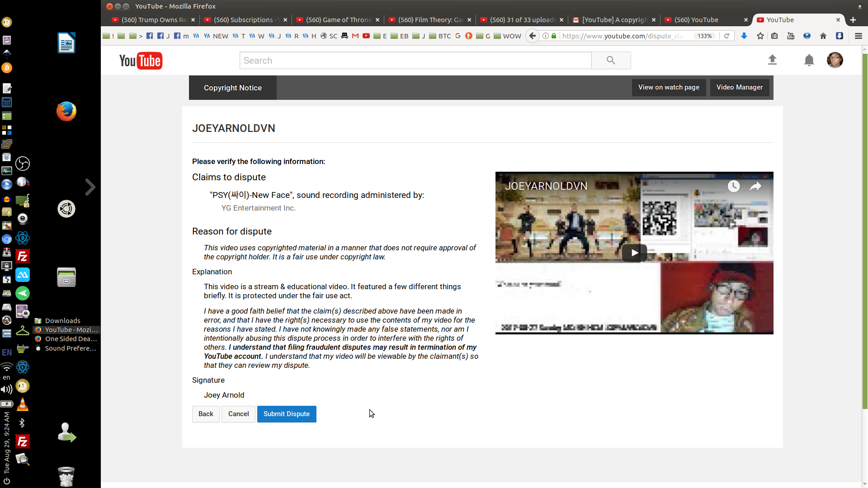Open the Firefox hamburger menu
Image resolution: width=868 pixels, height=488 pixels.
[858, 36]
